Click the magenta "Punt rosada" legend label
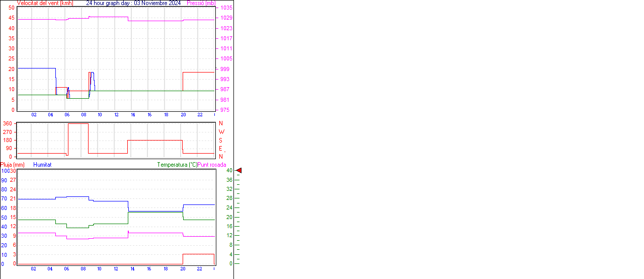This screenshot has height=279, width=644. pyautogui.click(x=212, y=165)
